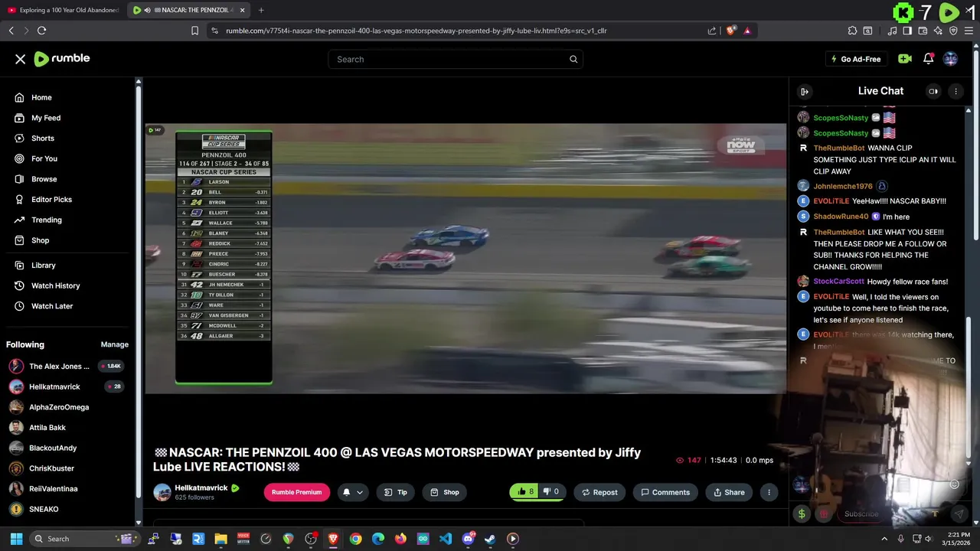Click Manage next to Following
The height and width of the screenshot is (551, 980).
coord(115,344)
